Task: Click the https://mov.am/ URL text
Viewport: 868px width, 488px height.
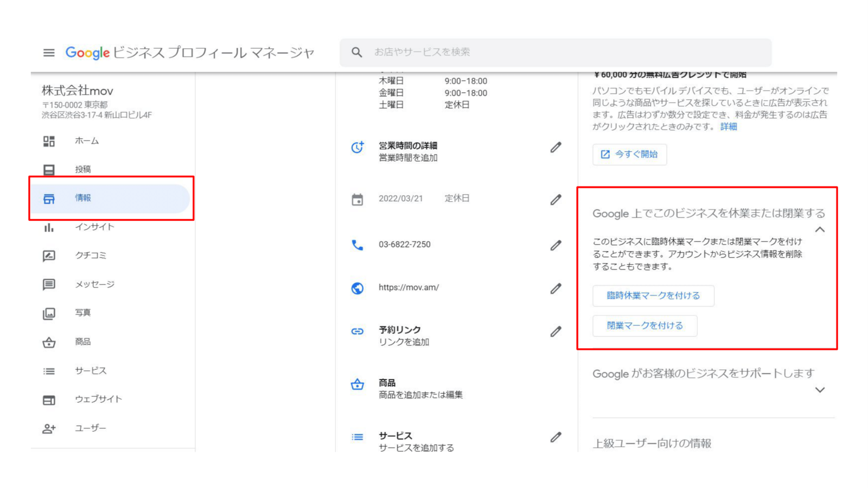Action: pyautogui.click(x=409, y=288)
